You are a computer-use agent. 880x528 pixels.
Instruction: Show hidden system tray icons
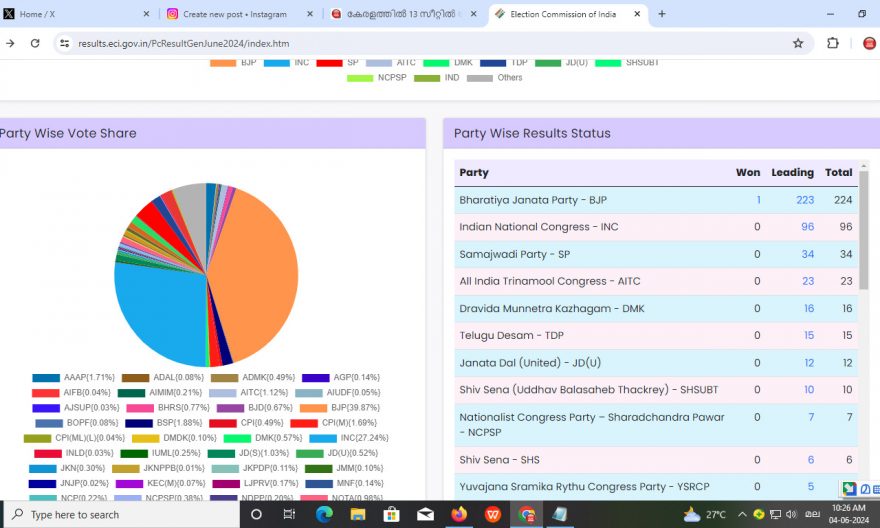(742, 515)
